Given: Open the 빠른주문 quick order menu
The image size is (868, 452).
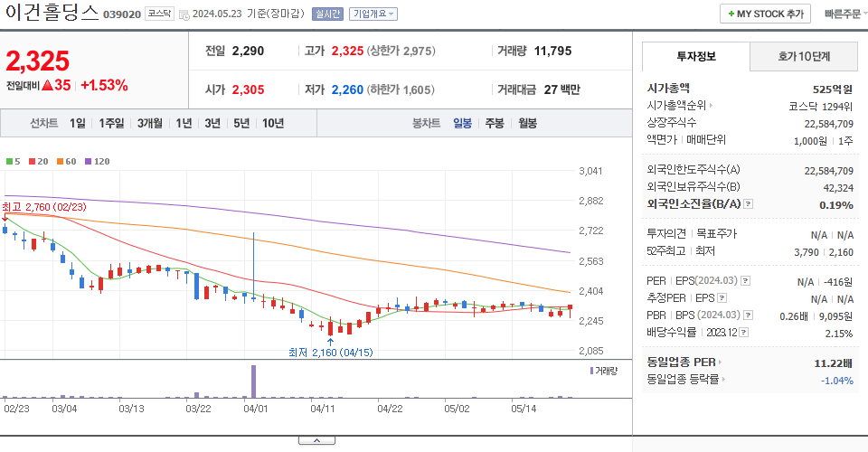Looking at the screenshot, I should tap(844, 14).
